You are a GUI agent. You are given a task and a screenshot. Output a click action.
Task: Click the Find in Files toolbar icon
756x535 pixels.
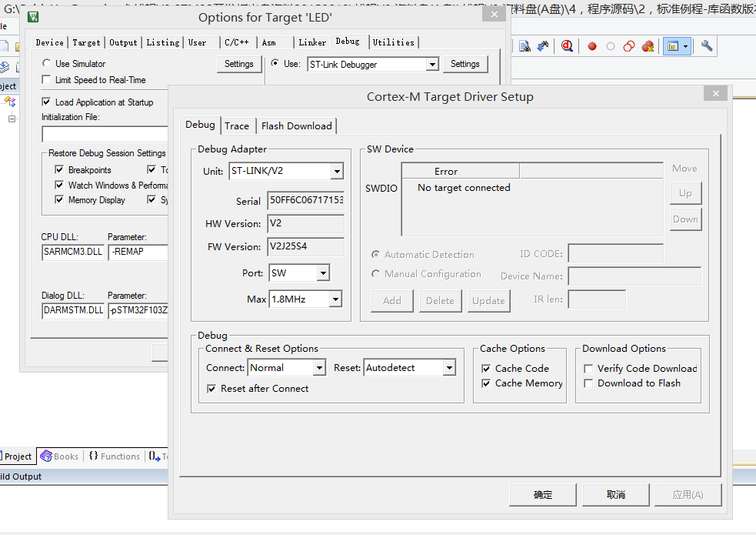[525, 46]
